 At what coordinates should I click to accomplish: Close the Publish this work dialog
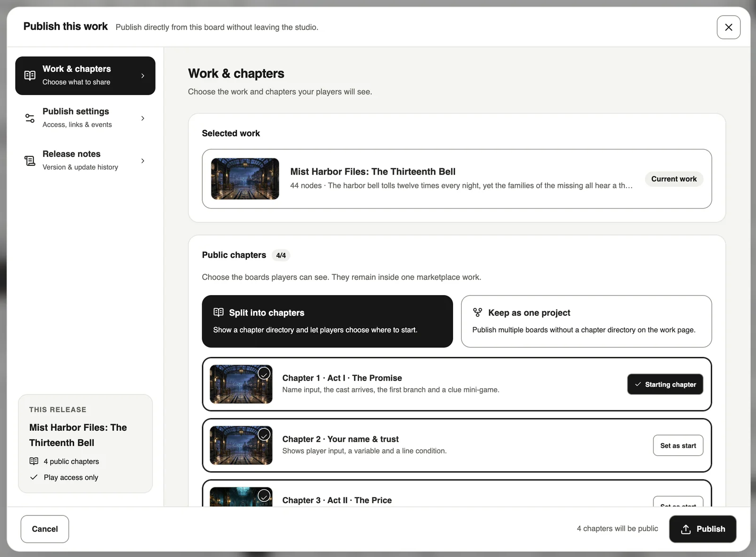[729, 27]
